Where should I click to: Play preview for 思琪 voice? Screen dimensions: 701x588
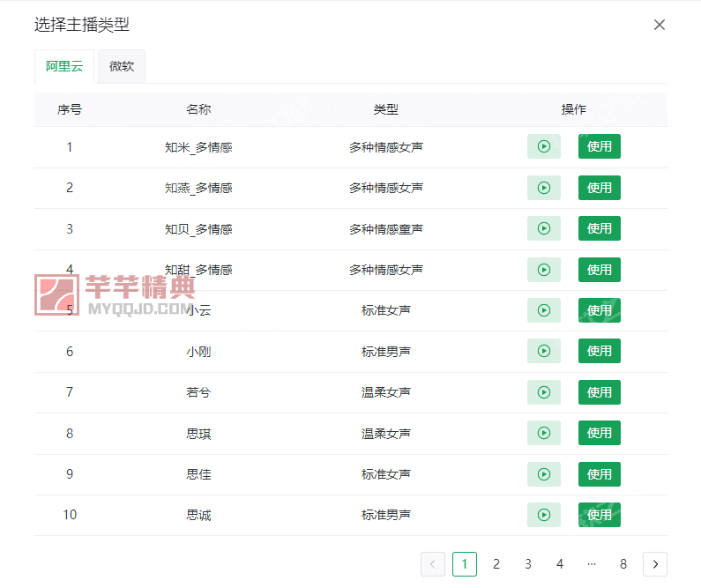point(544,433)
